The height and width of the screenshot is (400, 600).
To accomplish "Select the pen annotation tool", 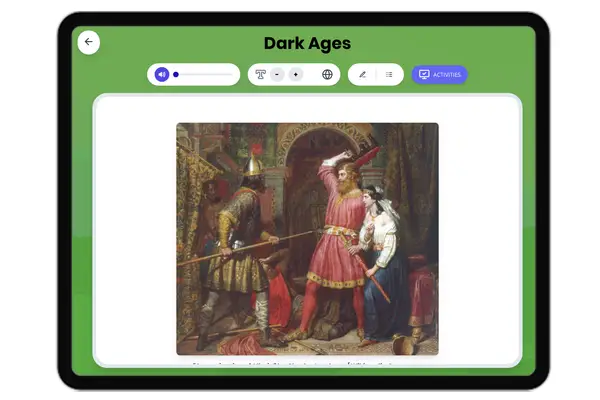I will click(362, 74).
